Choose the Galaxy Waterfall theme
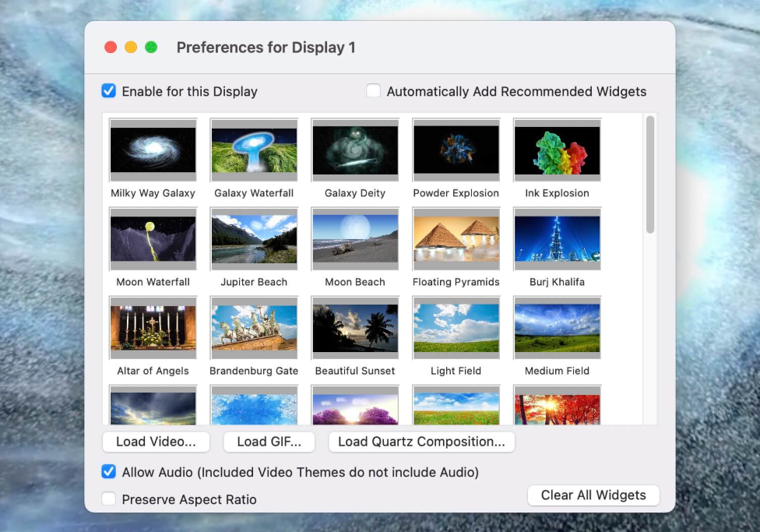Image resolution: width=760 pixels, height=532 pixels. 254,150
